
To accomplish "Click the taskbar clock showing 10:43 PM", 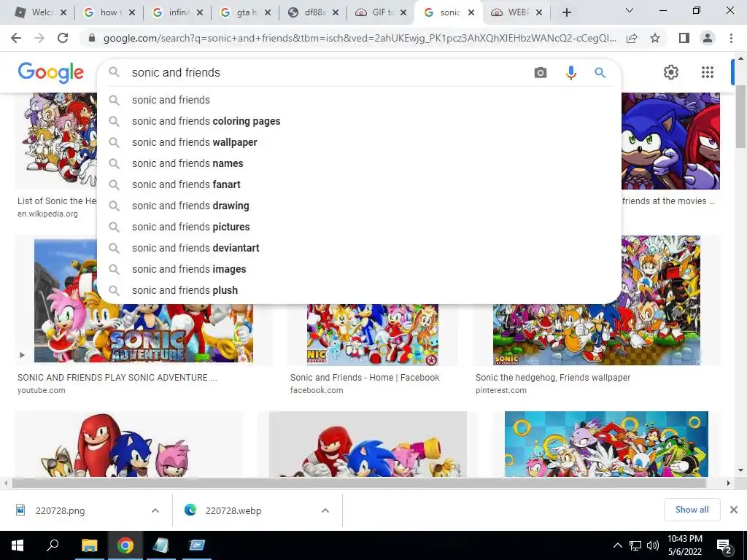I will point(684,545).
